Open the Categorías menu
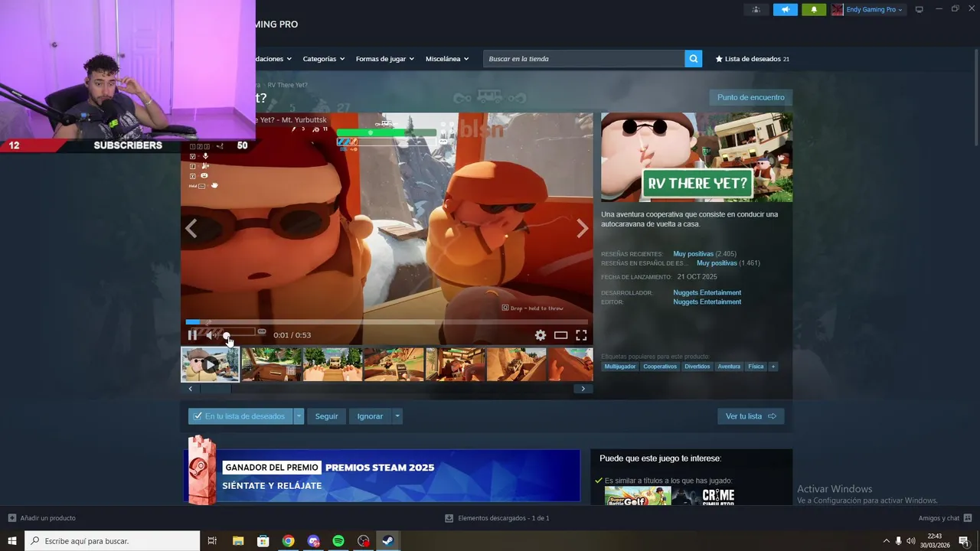This screenshot has width=980, height=551. [x=323, y=59]
